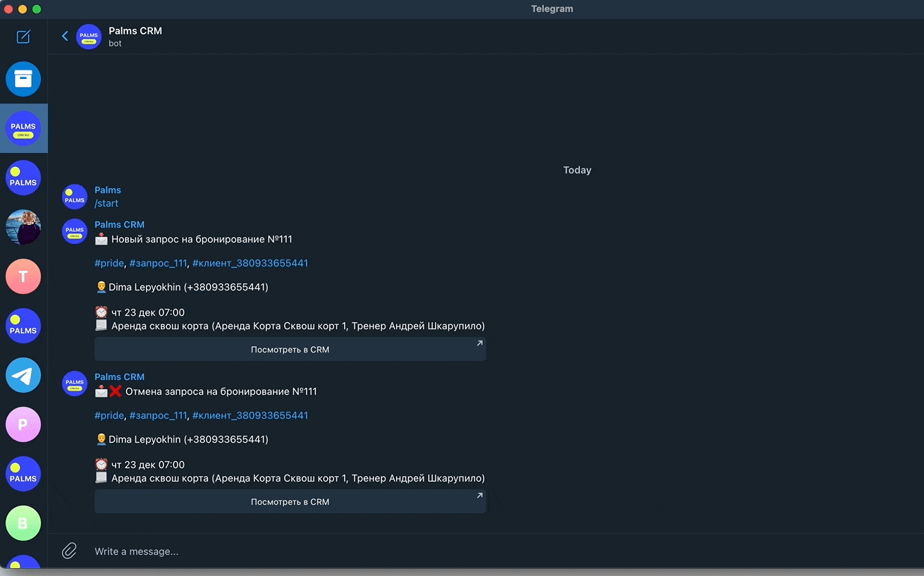Open the chat with the photo avatar
924x576 pixels.
23,227
